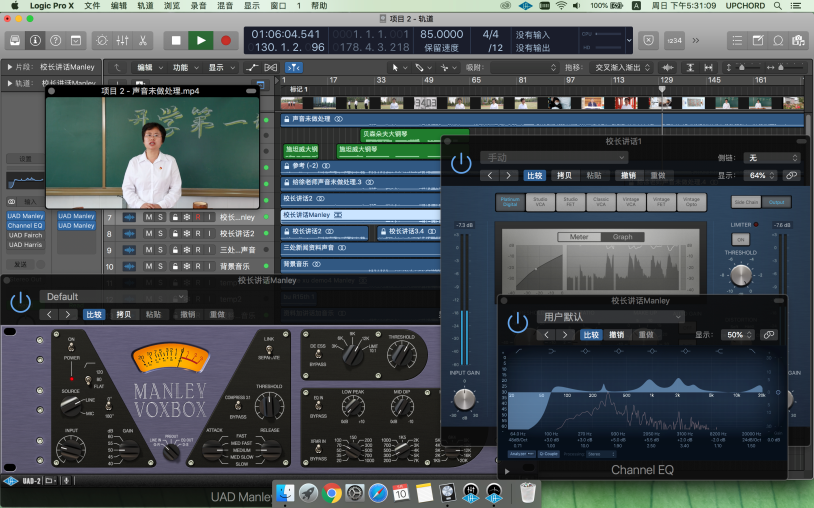This screenshot has height=508, width=814.
Task: Click the Count-in 1234 icon
Action: pos(674,40)
